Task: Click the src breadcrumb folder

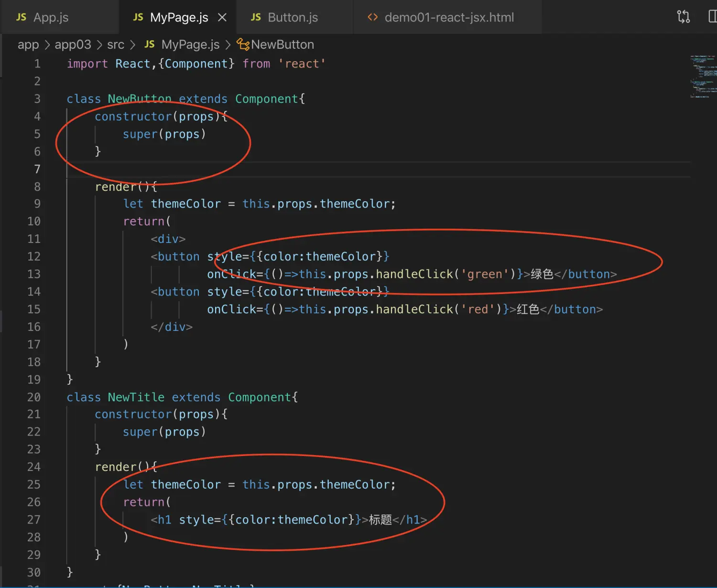Action: [116, 44]
